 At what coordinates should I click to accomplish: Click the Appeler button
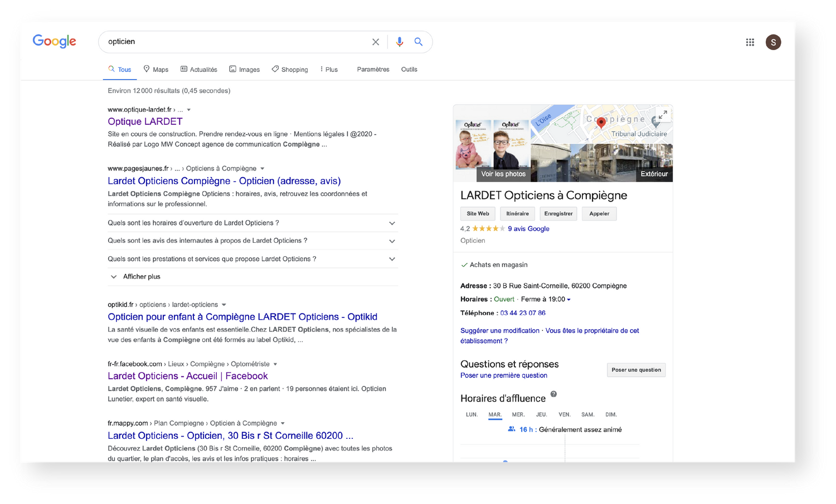pyautogui.click(x=599, y=213)
